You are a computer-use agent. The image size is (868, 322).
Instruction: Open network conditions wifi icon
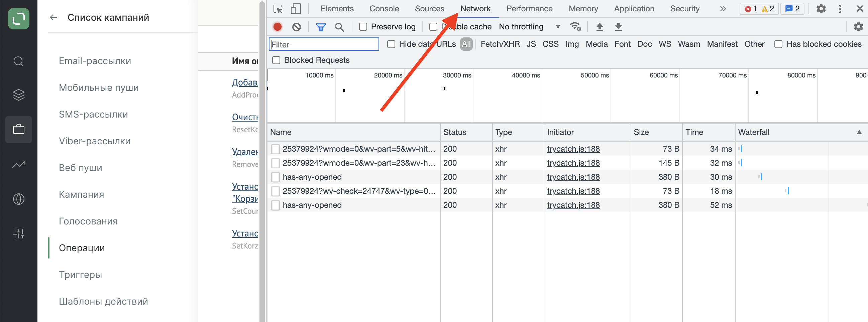575,27
